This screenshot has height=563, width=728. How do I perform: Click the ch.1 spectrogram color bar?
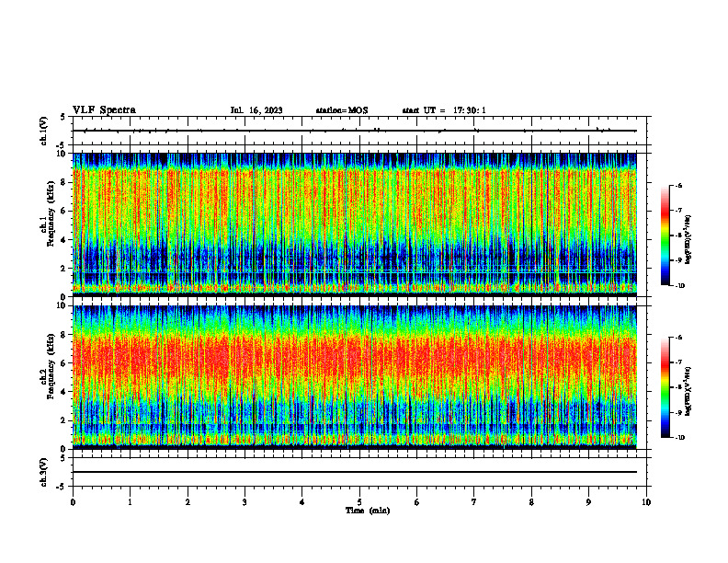tap(665, 236)
